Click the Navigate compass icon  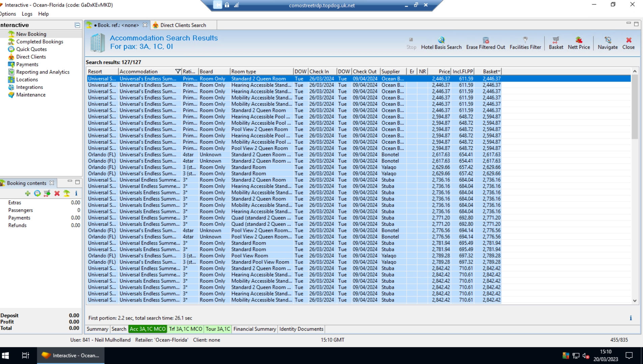(x=608, y=40)
